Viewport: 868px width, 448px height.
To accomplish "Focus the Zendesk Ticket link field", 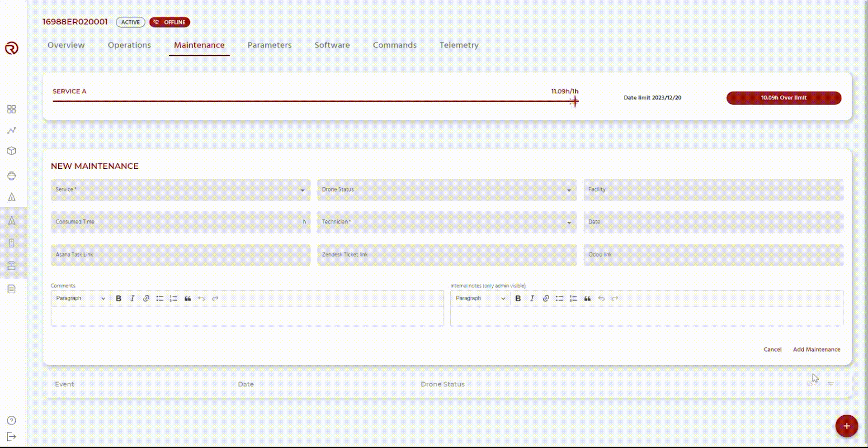I will pos(447,255).
